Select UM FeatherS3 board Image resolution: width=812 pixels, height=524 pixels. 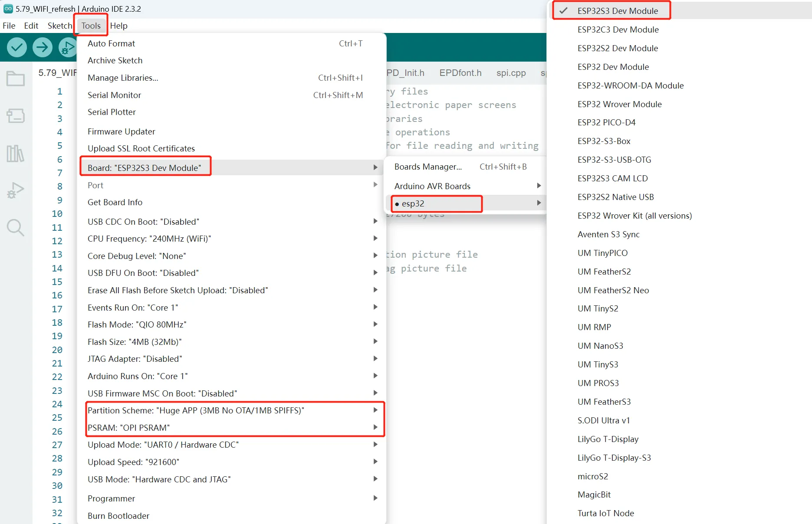point(679,402)
